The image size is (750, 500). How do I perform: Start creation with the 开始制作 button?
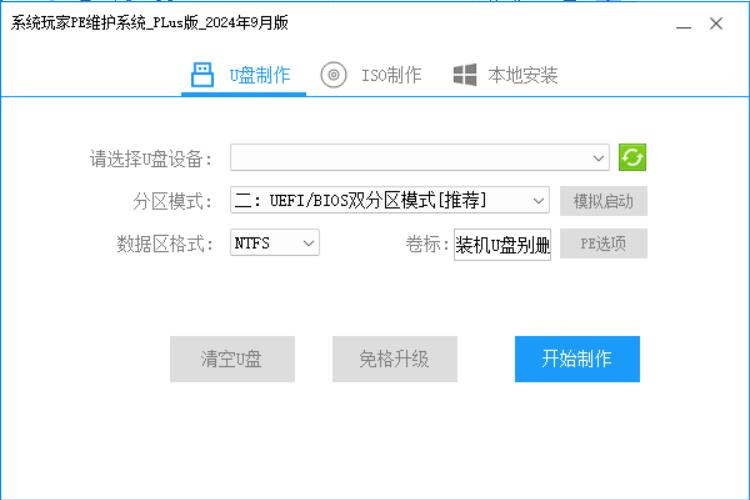click(x=577, y=359)
